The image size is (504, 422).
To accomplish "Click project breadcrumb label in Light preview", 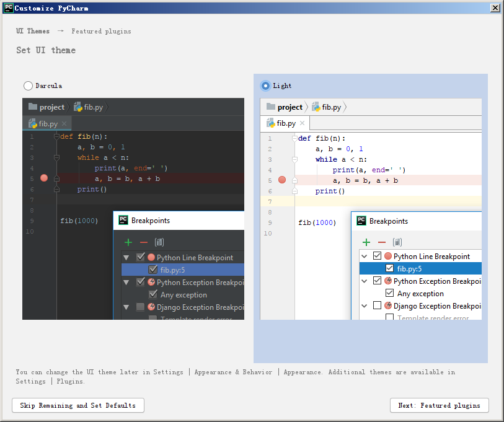I will [x=290, y=107].
